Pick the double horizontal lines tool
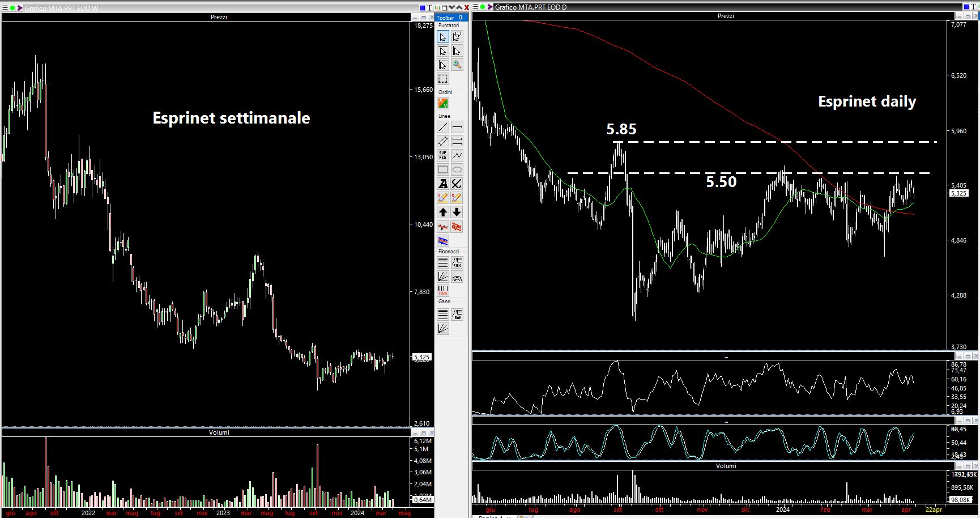The width and height of the screenshot is (980, 518). coord(457,141)
